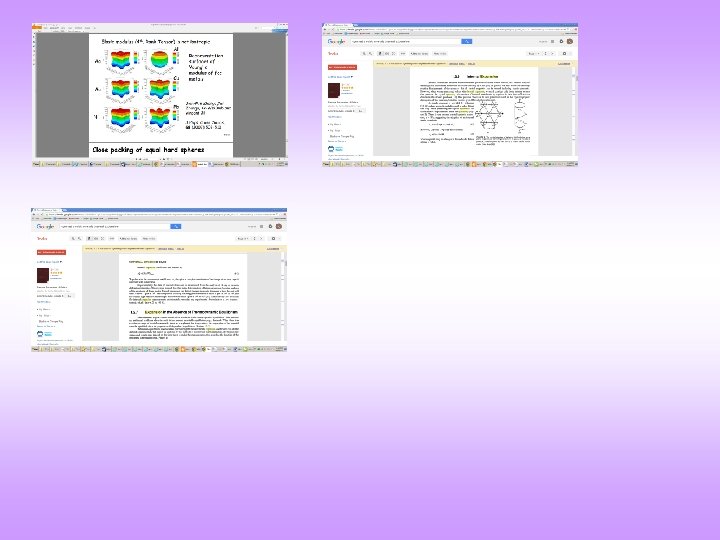720x540 pixels.
Task: Click Google logo in text-only Books screenshot
Action: pyautogui.click(x=45, y=226)
